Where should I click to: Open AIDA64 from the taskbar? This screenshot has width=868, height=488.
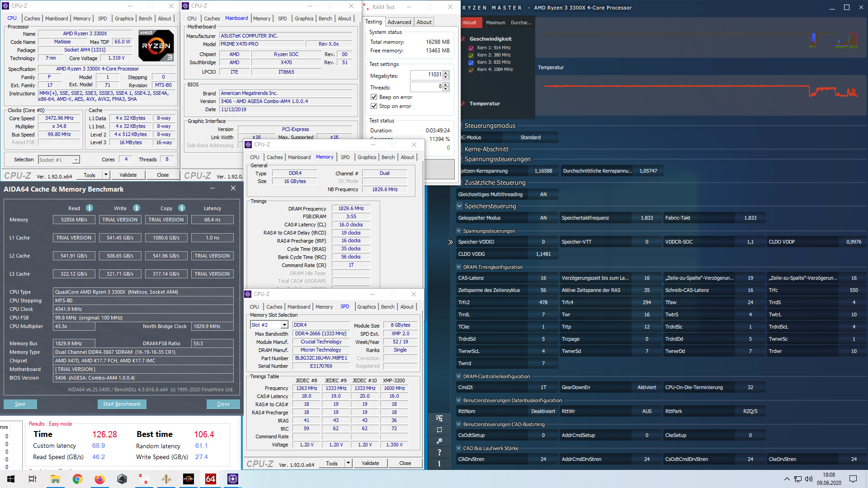(211, 479)
